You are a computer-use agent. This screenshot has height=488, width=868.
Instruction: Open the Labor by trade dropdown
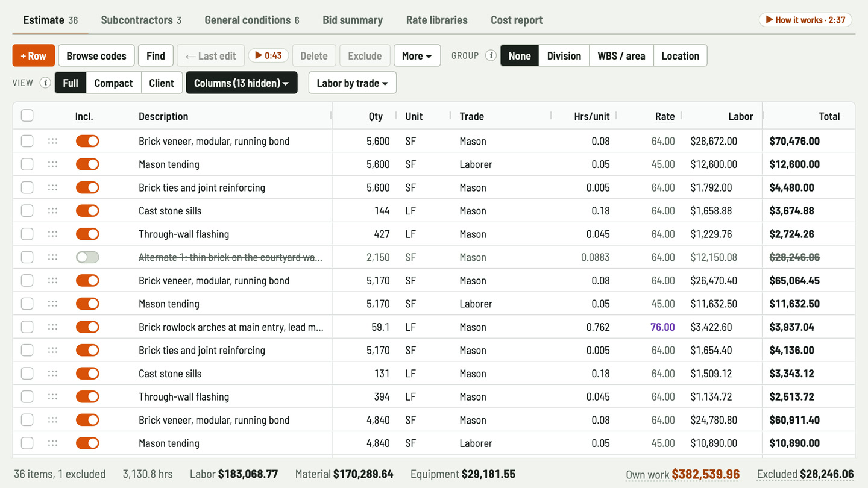point(353,83)
